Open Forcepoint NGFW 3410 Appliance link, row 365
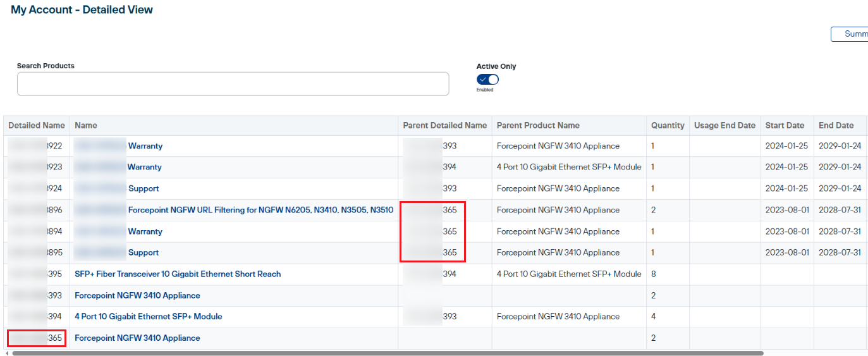 [x=137, y=338]
